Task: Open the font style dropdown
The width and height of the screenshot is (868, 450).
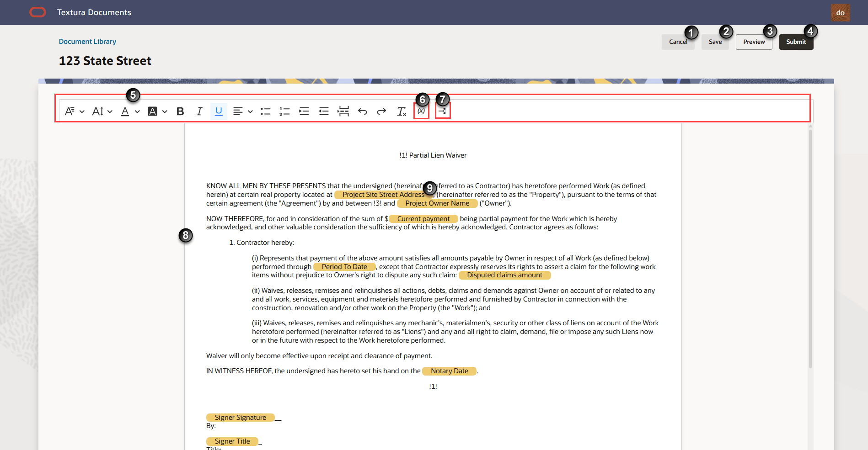Action: [x=83, y=111]
